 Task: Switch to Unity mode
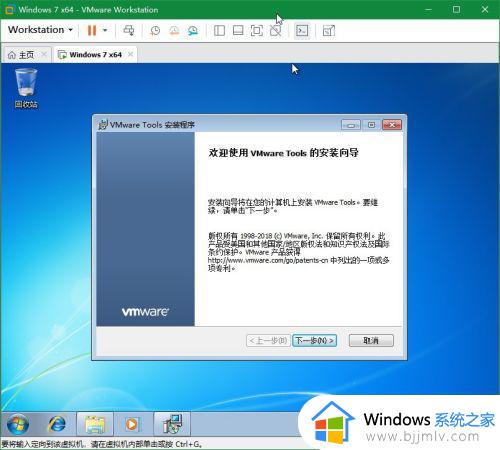coord(275,31)
